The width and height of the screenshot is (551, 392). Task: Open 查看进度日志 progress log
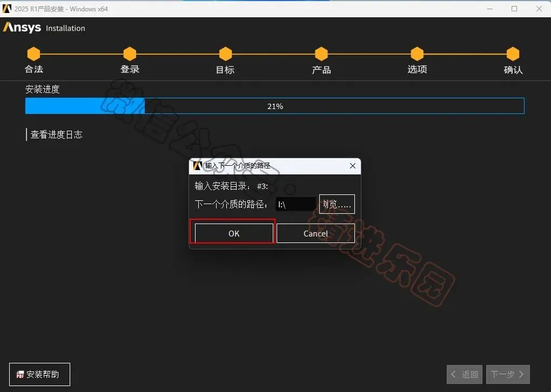pos(56,134)
